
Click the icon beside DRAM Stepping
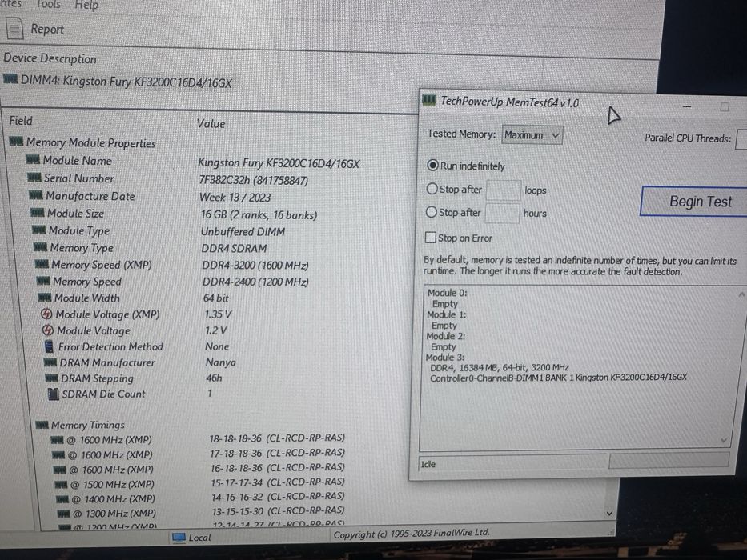click(52, 378)
